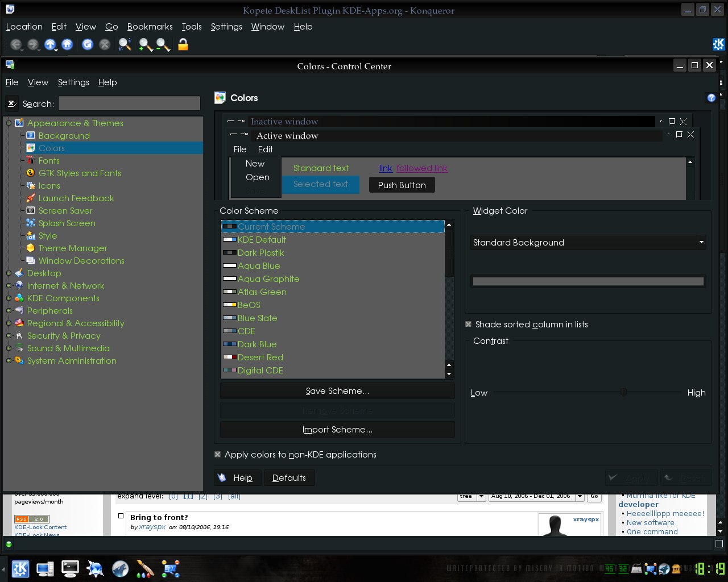The width and height of the screenshot is (728, 582).
Task: Go forward in Konqueror toolbar
Action: click(x=33, y=44)
